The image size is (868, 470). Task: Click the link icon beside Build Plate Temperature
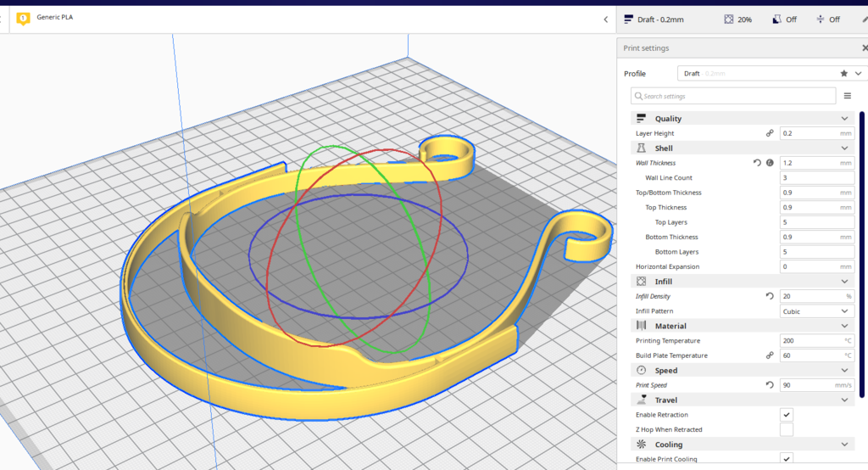(x=770, y=355)
